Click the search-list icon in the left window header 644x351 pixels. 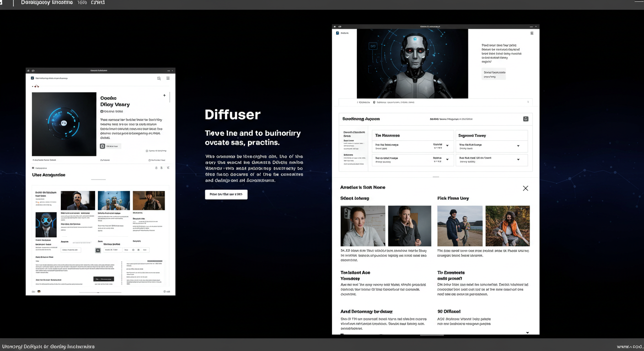pos(159,78)
